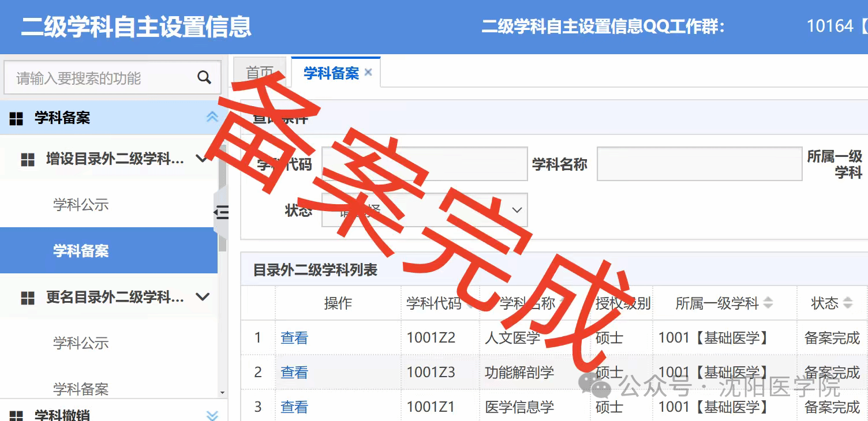
Task: Open the 状态 dropdown selector
Action: pos(425,210)
